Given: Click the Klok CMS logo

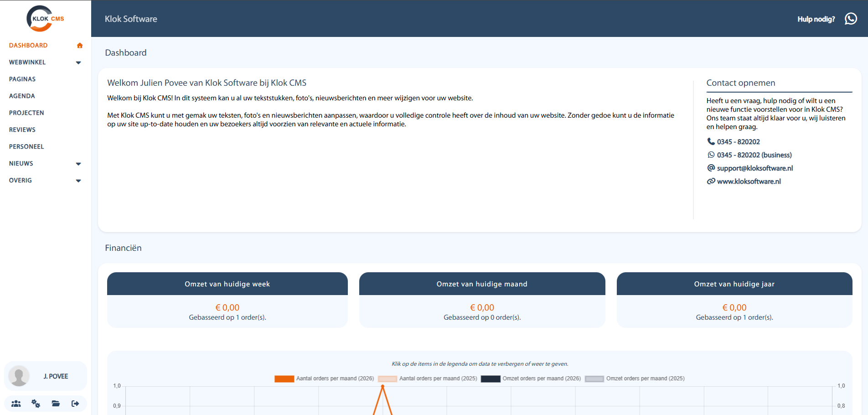Looking at the screenshot, I should click(x=45, y=19).
